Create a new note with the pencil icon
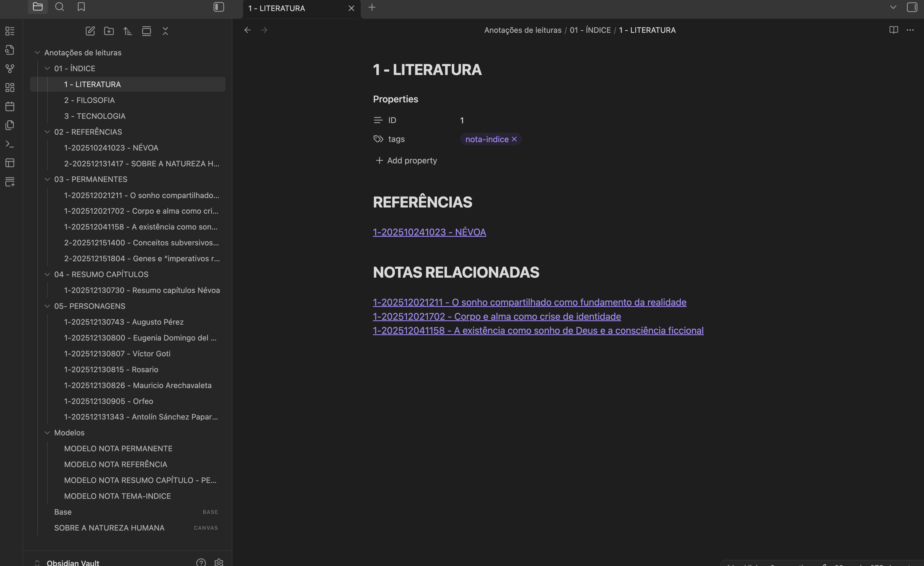The image size is (924, 566). pos(90,31)
